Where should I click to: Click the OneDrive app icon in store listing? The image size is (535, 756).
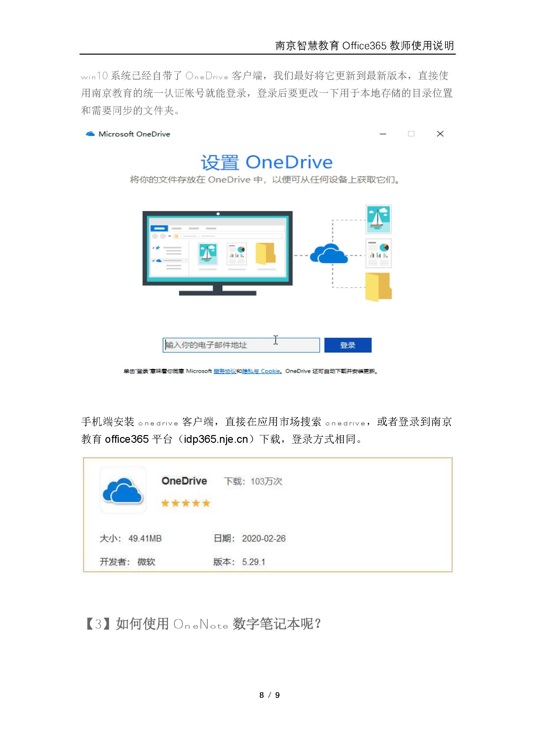(x=123, y=490)
